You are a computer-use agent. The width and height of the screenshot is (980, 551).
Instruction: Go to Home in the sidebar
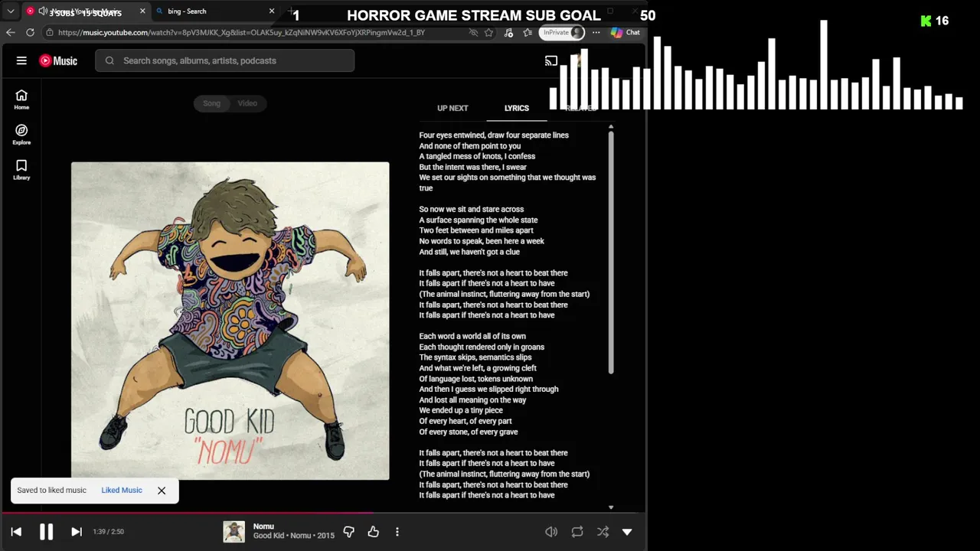[x=21, y=99]
